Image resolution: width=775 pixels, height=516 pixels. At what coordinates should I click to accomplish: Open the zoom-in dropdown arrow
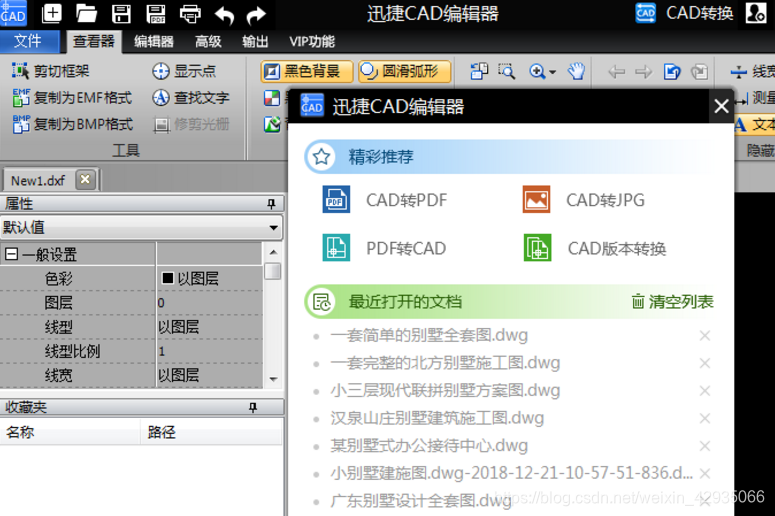pos(553,72)
